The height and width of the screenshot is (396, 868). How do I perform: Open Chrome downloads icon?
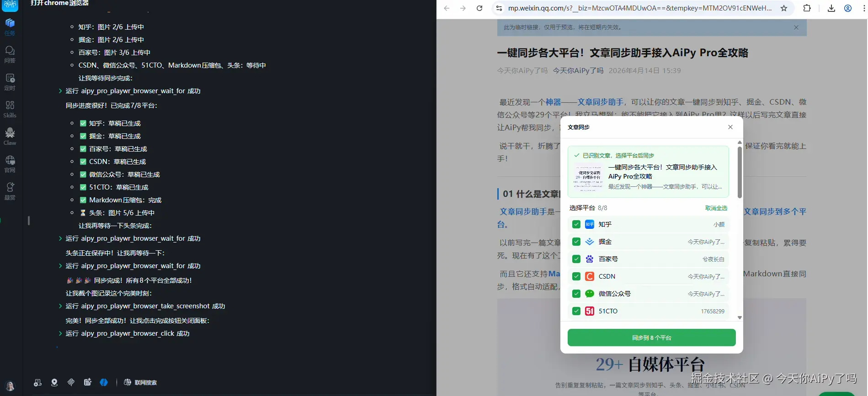coord(831,8)
